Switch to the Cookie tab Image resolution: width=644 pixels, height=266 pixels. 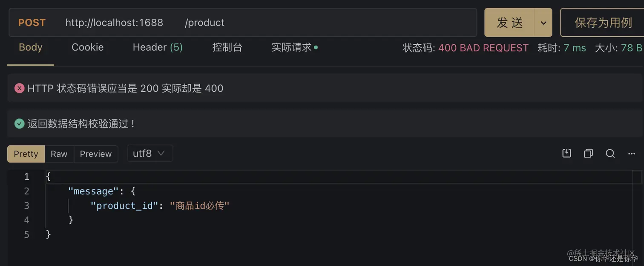click(87, 47)
